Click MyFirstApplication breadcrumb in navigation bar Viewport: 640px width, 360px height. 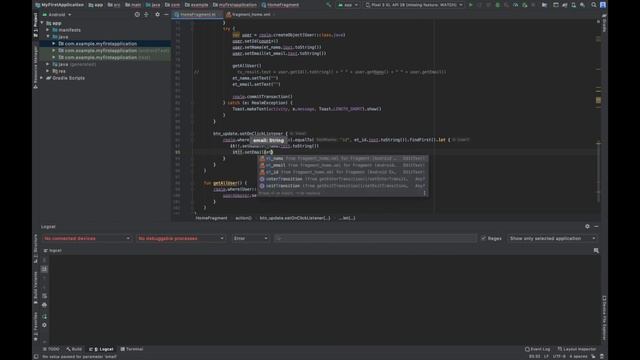60,5
